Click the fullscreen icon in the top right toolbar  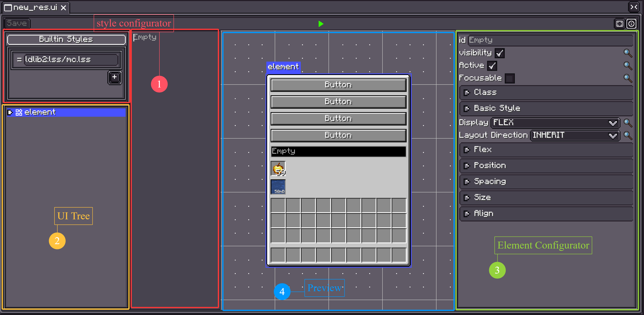(x=619, y=24)
